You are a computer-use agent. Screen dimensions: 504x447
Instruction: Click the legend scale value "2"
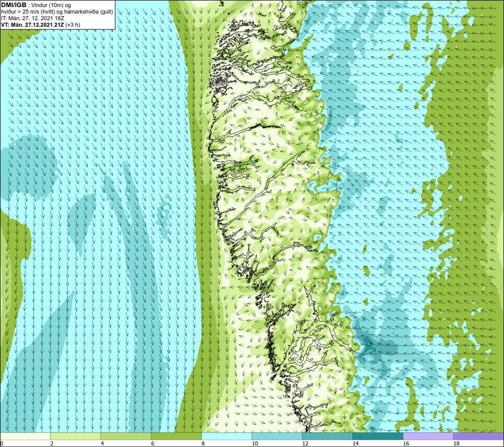52,444
